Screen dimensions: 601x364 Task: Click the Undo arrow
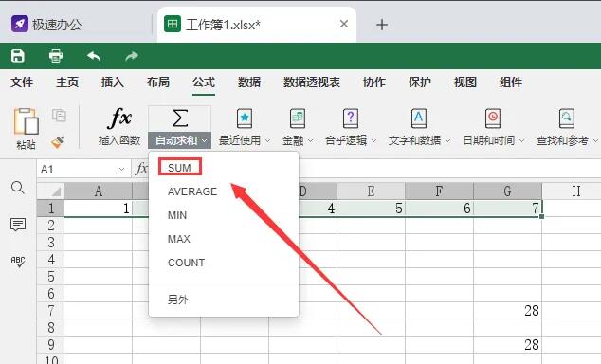click(x=94, y=56)
